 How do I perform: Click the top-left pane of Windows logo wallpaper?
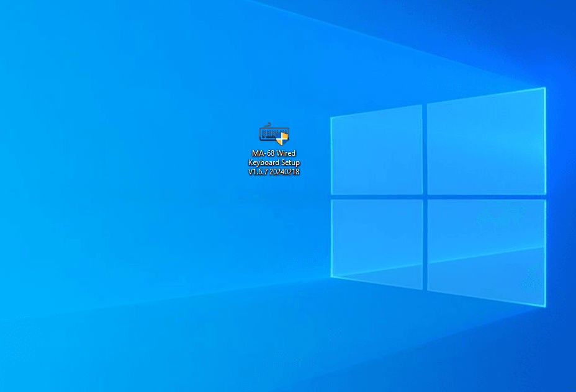377,149
